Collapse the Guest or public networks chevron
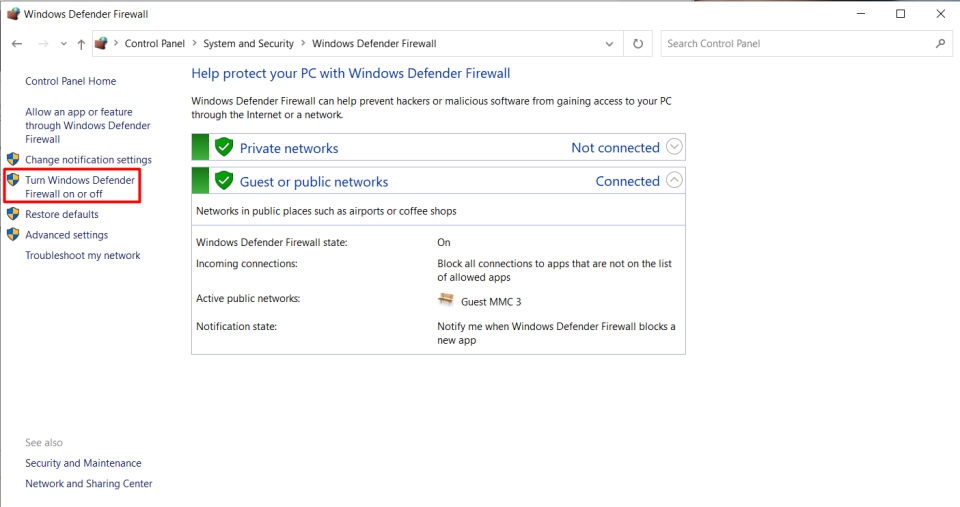 click(x=675, y=181)
